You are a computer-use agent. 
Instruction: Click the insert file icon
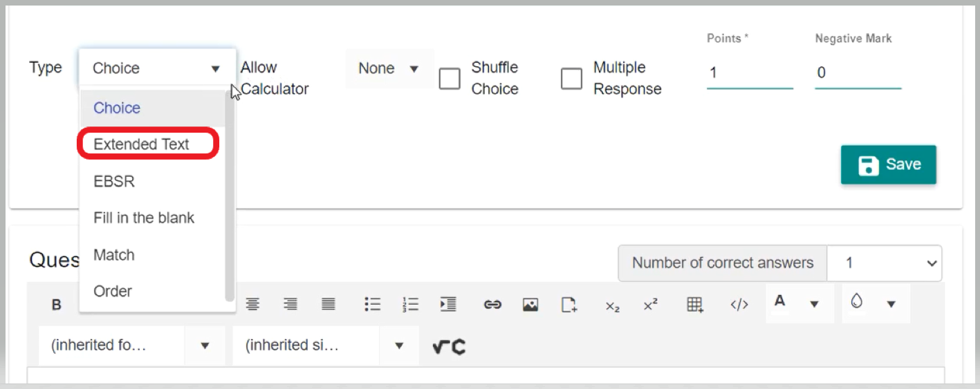tap(568, 305)
